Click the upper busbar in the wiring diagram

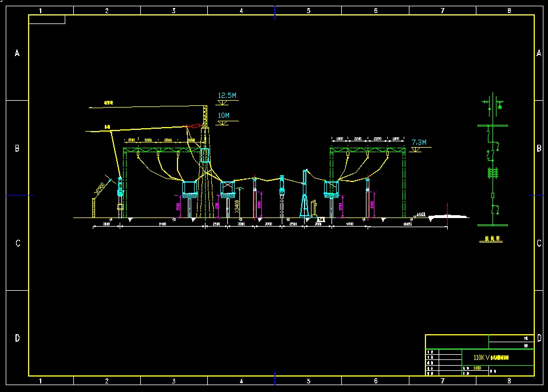coord(492,125)
